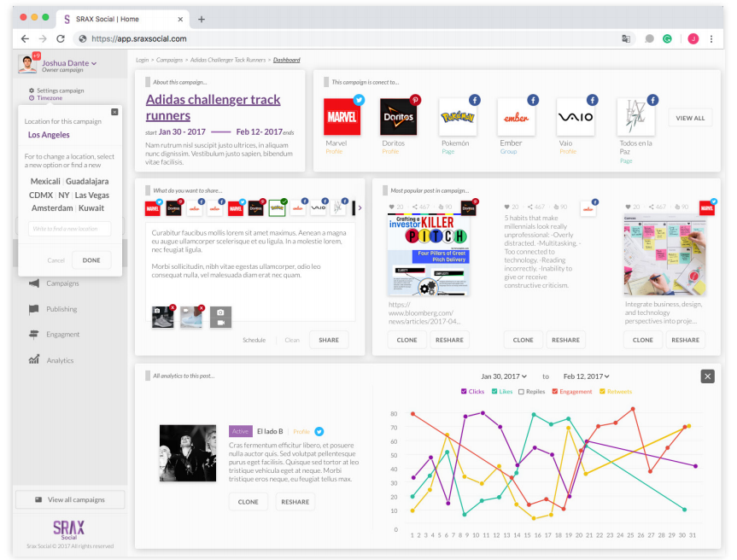Toggle the Clicks series checkbox
The width and height of the screenshot is (737, 560).
coord(464,391)
